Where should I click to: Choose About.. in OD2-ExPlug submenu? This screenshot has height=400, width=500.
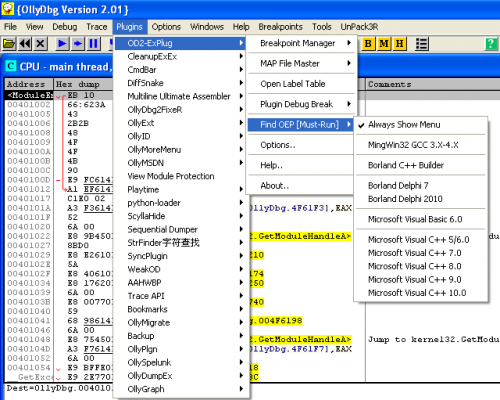301,186
